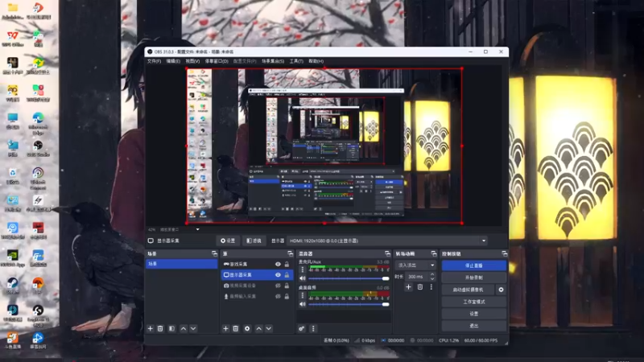The height and width of the screenshot is (362, 644).
Task: Remove selected source with trash icon
Action: pos(236,329)
